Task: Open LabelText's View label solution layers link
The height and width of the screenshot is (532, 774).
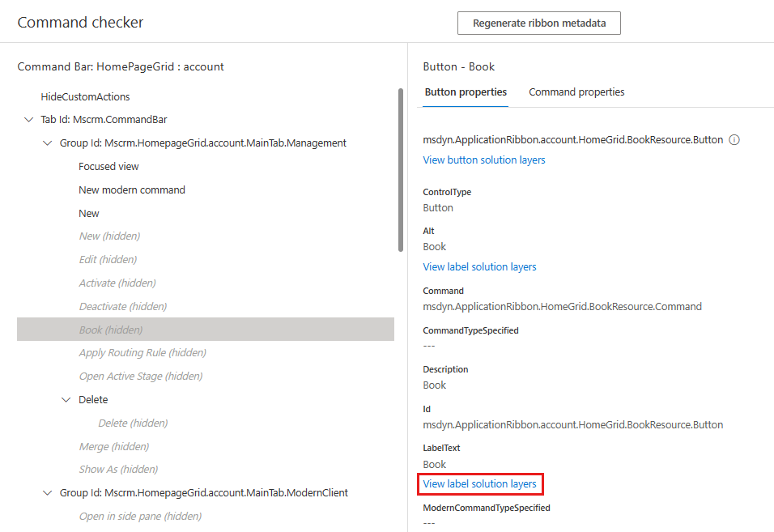Action: pos(479,484)
